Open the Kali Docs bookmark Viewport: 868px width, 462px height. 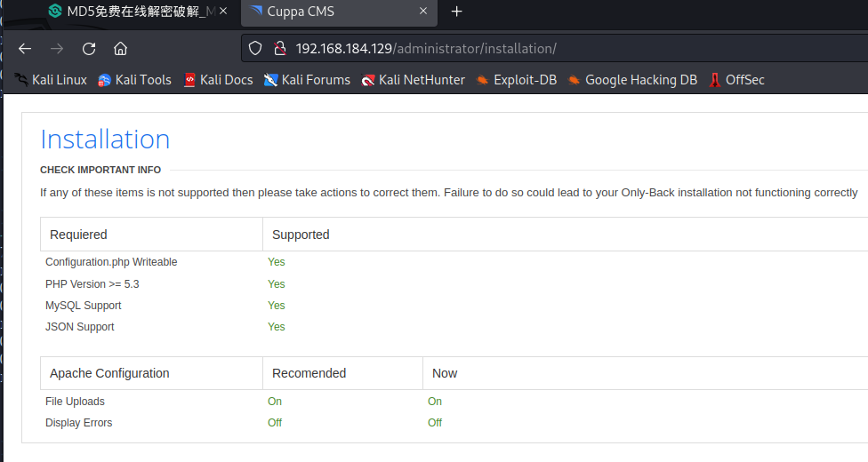(218, 80)
